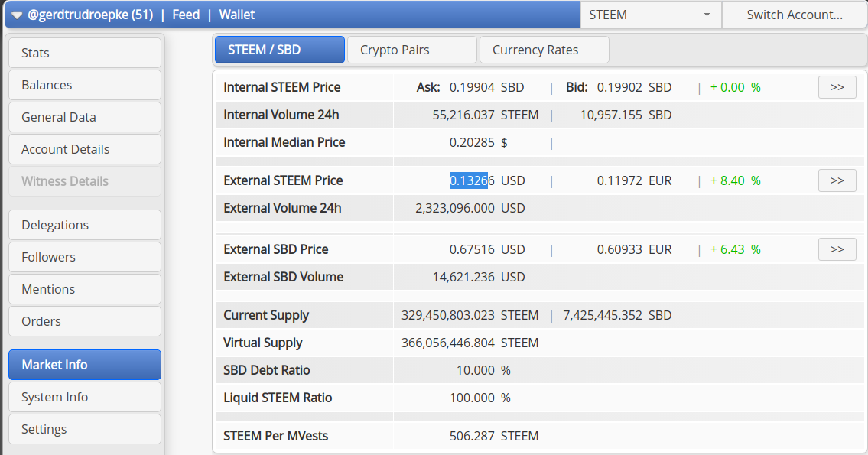Screen dimensions: 868x455
Task: Click the External STEEM Price label
Action: point(284,180)
